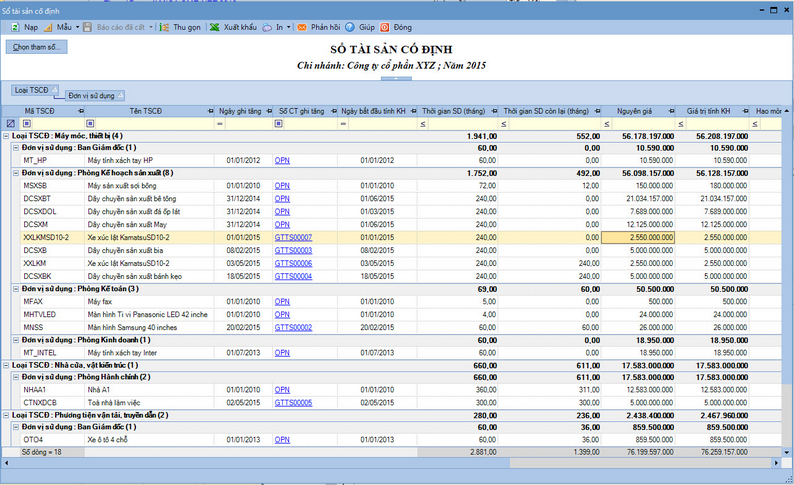Click the horizontal scrollbar right arrow

[x=776, y=463]
